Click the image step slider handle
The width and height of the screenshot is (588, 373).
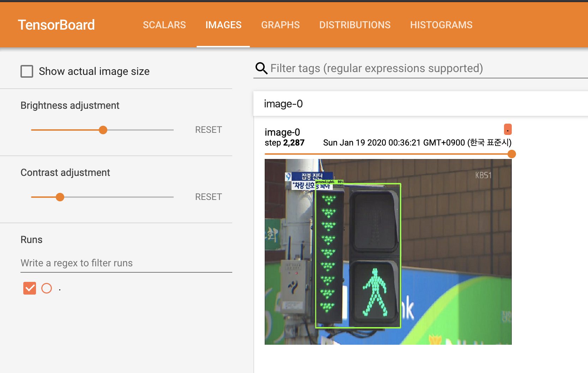pyautogui.click(x=512, y=154)
